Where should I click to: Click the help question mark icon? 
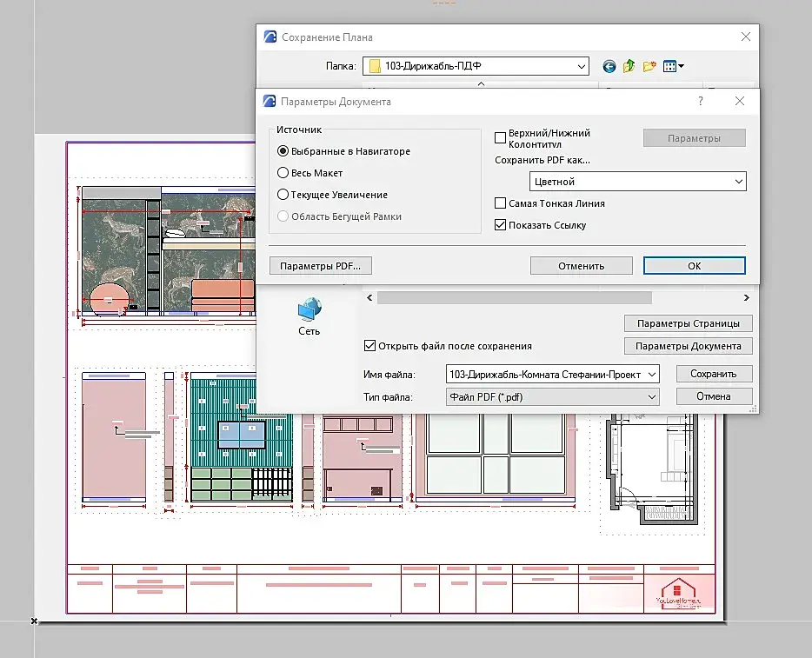click(x=701, y=101)
